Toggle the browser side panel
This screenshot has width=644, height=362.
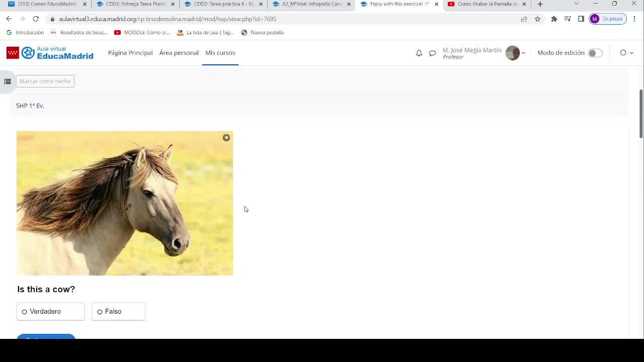point(581,19)
